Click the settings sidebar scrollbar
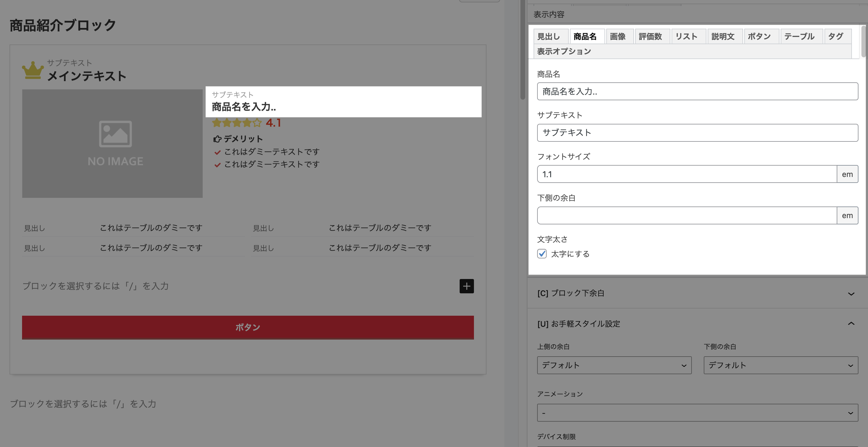Image resolution: width=868 pixels, height=447 pixels. coord(864,41)
